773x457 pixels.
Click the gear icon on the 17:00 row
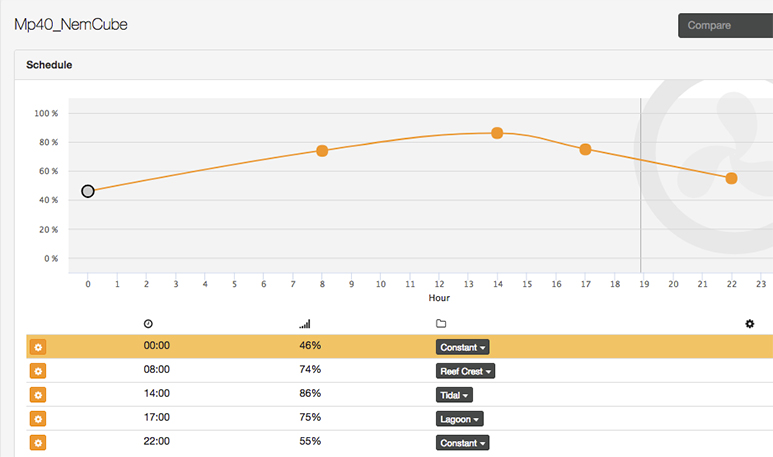[x=38, y=419]
